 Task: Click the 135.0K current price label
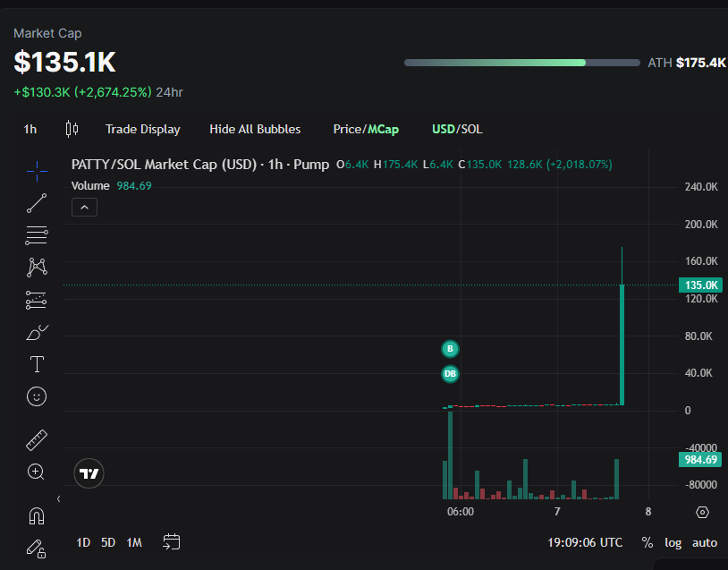[x=700, y=285]
